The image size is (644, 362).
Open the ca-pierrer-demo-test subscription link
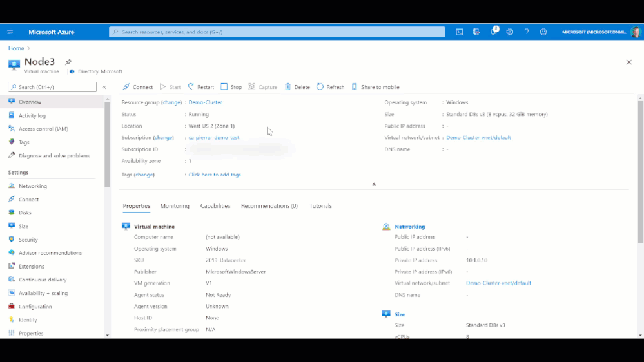tap(213, 137)
